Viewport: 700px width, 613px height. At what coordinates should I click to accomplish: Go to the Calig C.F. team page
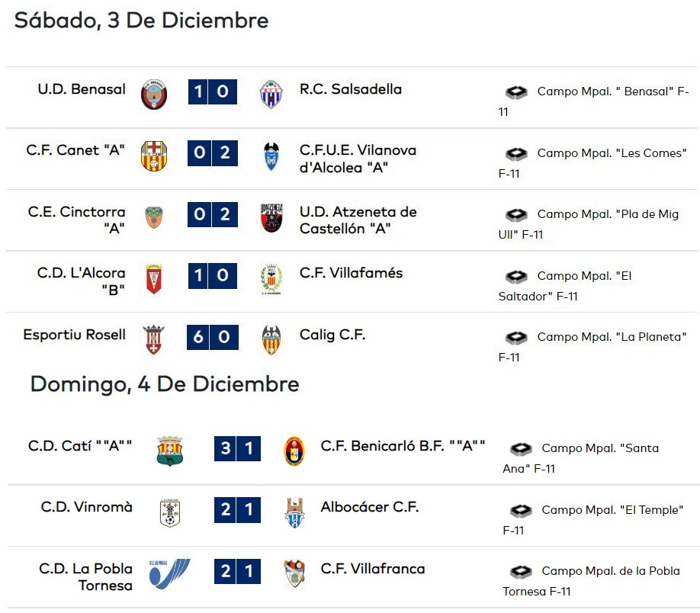click(332, 335)
